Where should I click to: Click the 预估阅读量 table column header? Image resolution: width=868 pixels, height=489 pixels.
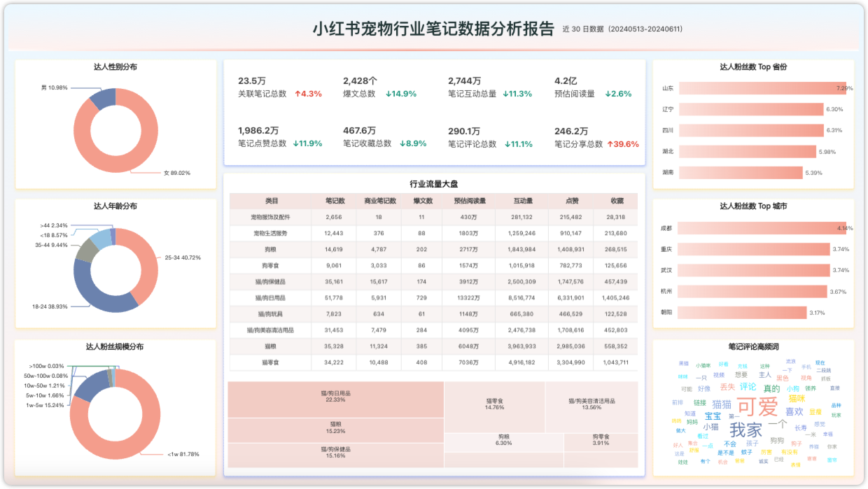(x=470, y=201)
